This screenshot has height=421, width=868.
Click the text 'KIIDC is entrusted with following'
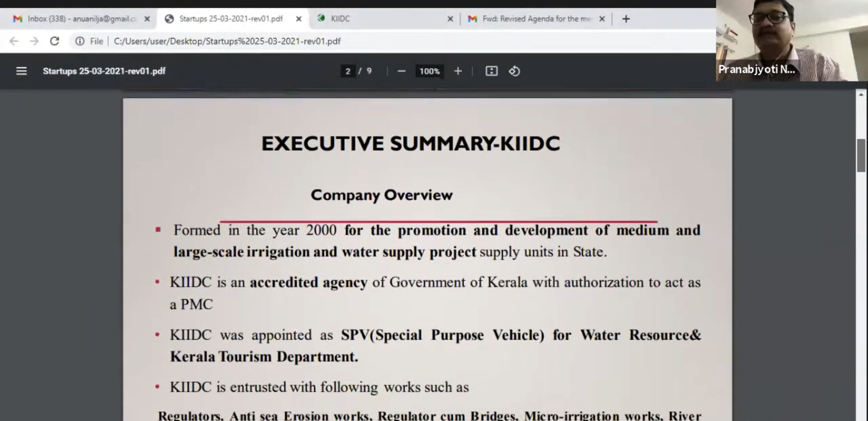pos(274,387)
